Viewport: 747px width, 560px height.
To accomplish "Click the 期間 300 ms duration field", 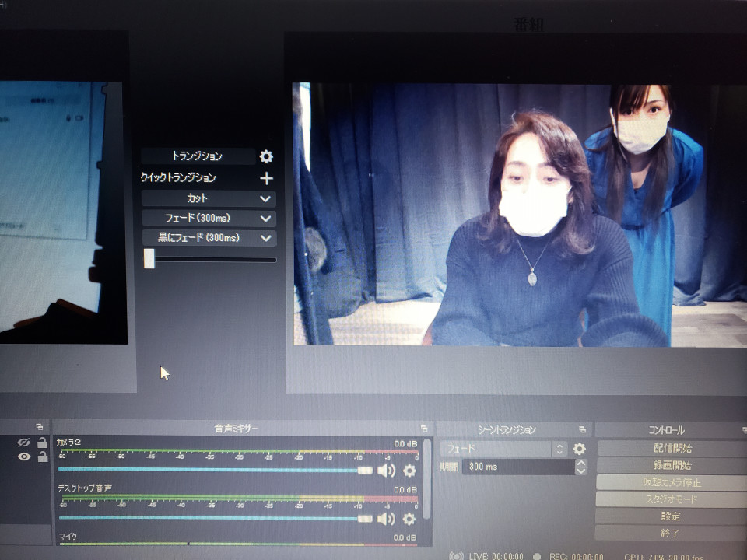I will click(518, 467).
